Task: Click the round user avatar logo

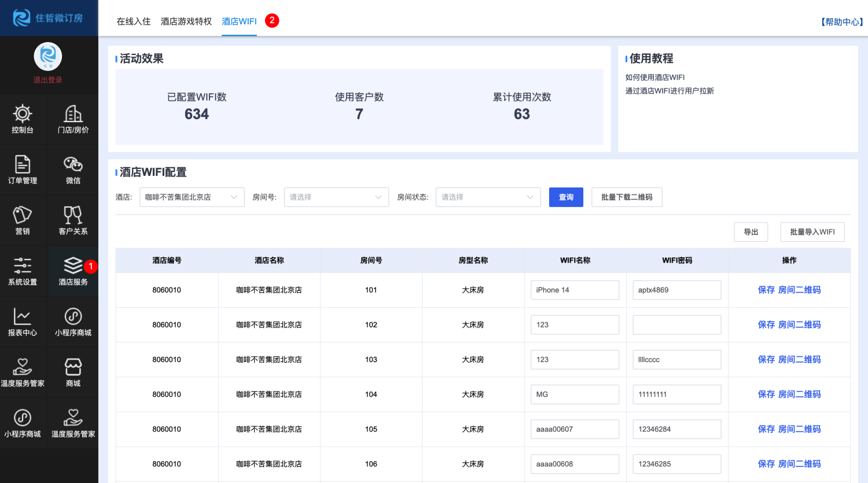Action: point(48,57)
